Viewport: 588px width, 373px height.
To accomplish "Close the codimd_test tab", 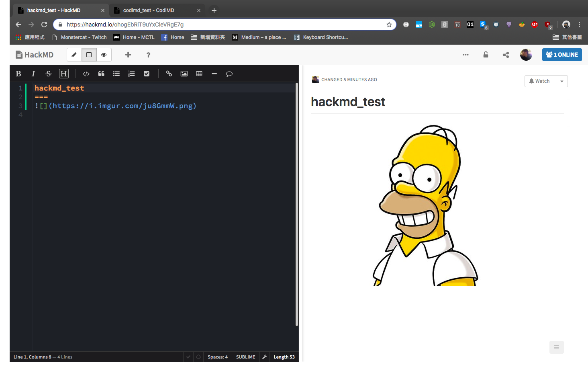I will click(198, 10).
